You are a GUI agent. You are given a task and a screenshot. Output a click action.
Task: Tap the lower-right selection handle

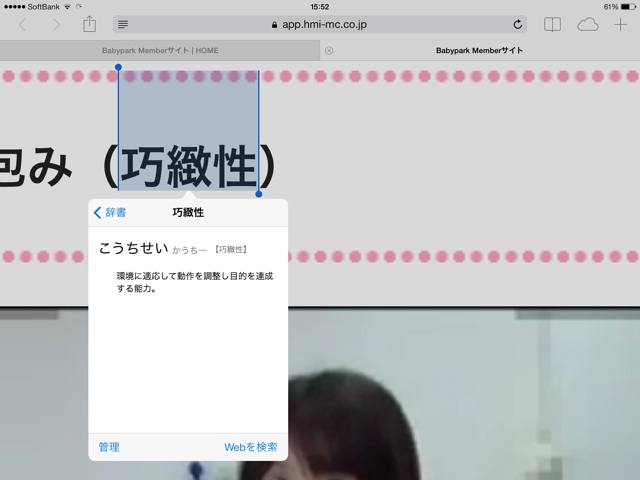coord(258,194)
